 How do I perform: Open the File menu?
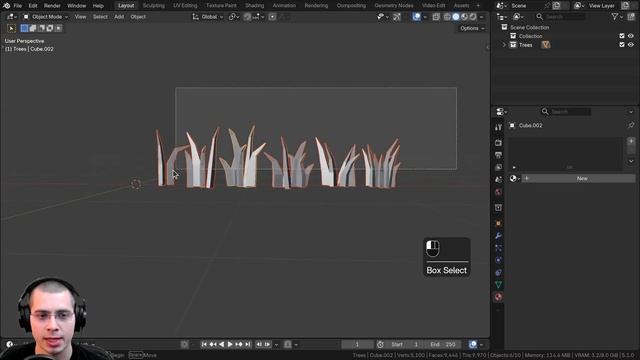(x=18, y=6)
